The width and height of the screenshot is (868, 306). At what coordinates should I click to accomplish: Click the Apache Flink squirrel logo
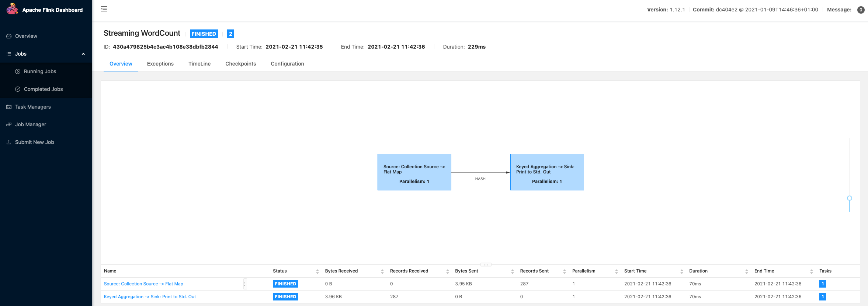pos(12,9)
